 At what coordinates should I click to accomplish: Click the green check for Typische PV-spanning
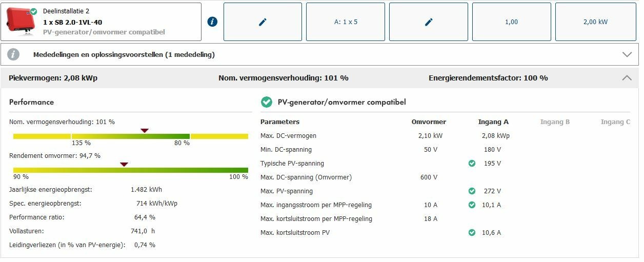click(x=472, y=164)
